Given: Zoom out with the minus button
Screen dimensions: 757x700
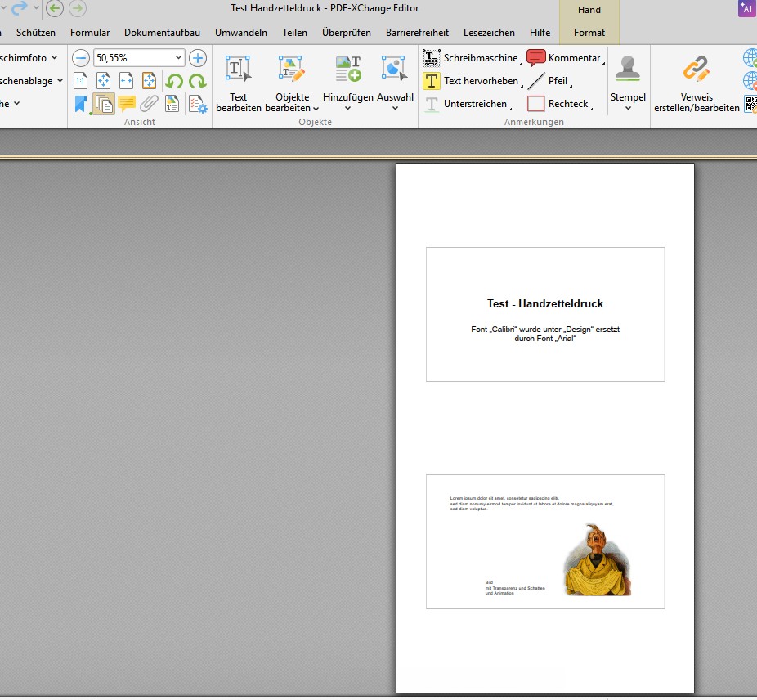Looking at the screenshot, I should point(81,58).
